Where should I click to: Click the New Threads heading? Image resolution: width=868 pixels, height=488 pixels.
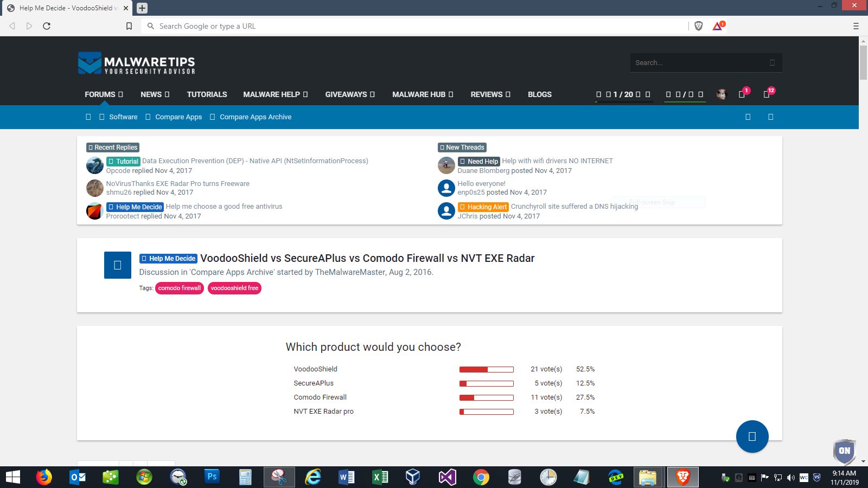pos(462,147)
